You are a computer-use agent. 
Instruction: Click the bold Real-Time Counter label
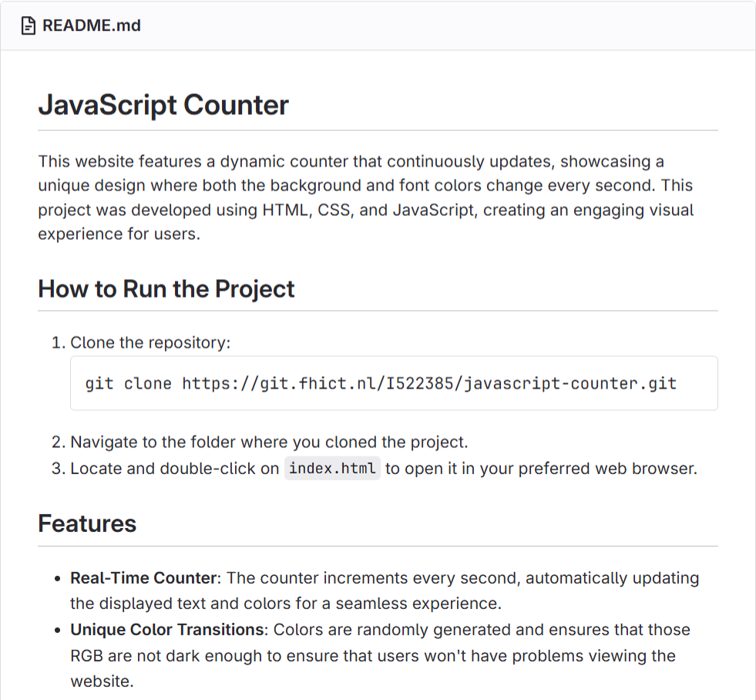(x=143, y=577)
